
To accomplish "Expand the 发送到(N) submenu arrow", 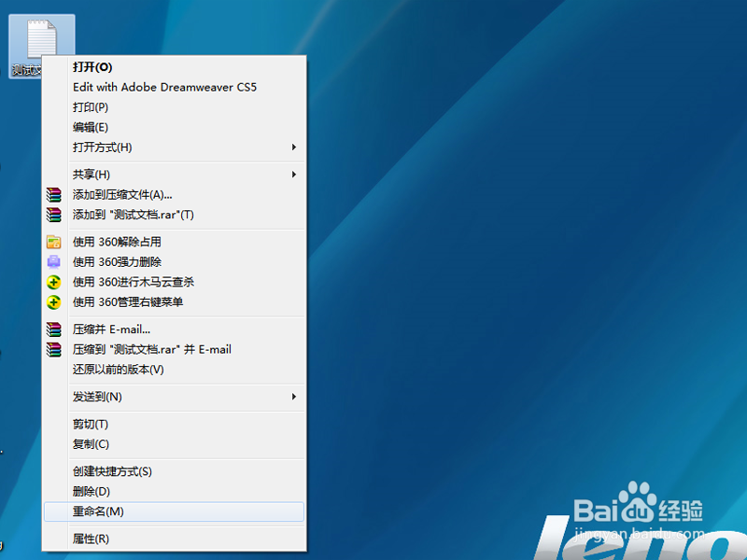I will coord(294,397).
